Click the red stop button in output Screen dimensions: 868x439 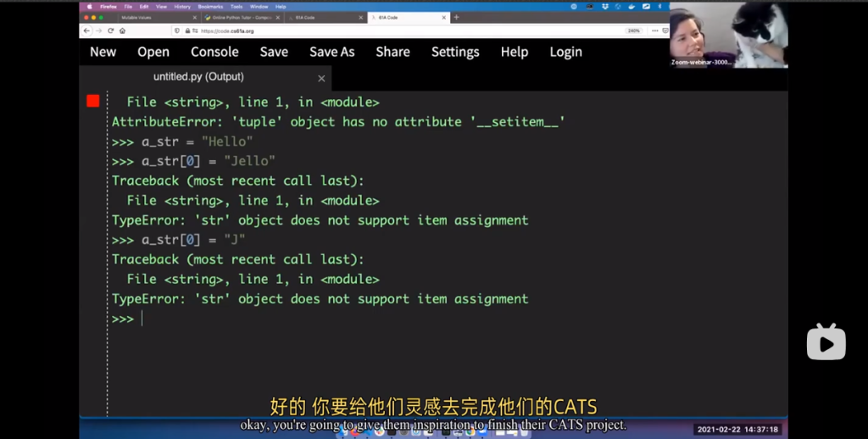pyautogui.click(x=93, y=102)
